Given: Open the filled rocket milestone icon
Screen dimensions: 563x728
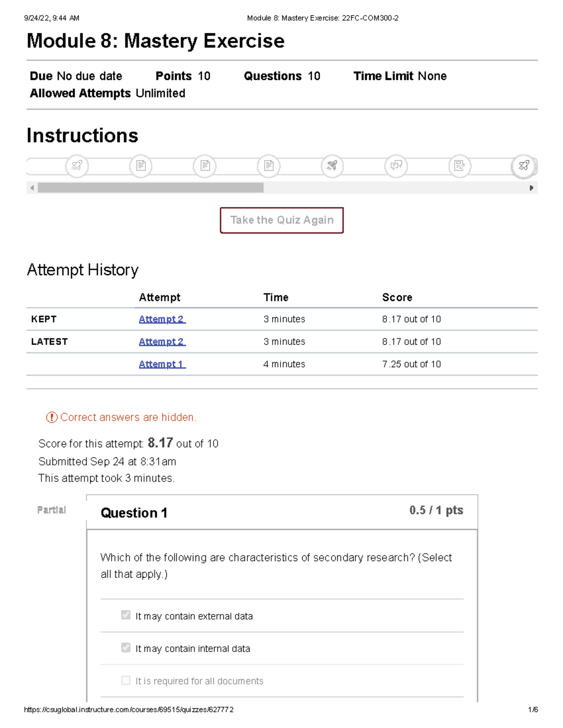Looking at the screenshot, I should [332, 166].
